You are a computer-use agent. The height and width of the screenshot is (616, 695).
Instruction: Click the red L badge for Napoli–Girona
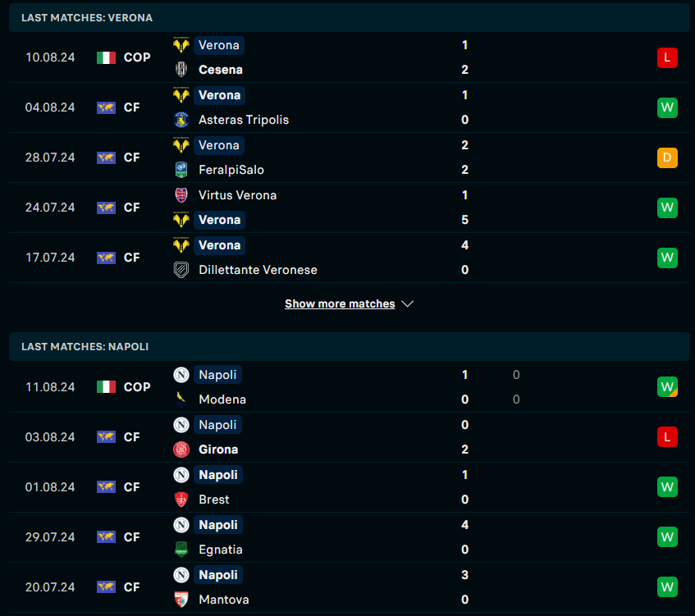(x=667, y=437)
